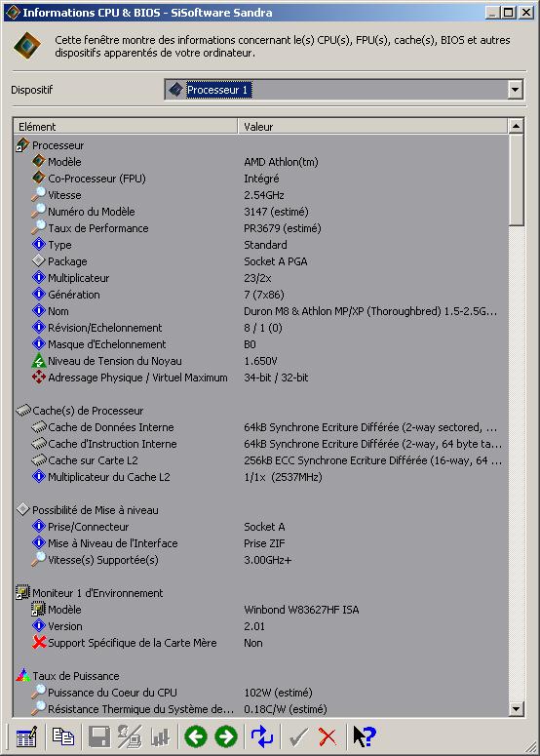Viewport: 540px width, 756px height.
Task: Click the scrollbar up arrow
Action: [x=516, y=126]
